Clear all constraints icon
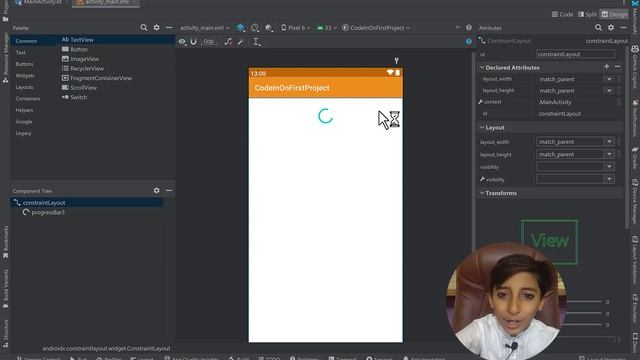This screenshot has width=640, height=360. (x=228, y=42)
